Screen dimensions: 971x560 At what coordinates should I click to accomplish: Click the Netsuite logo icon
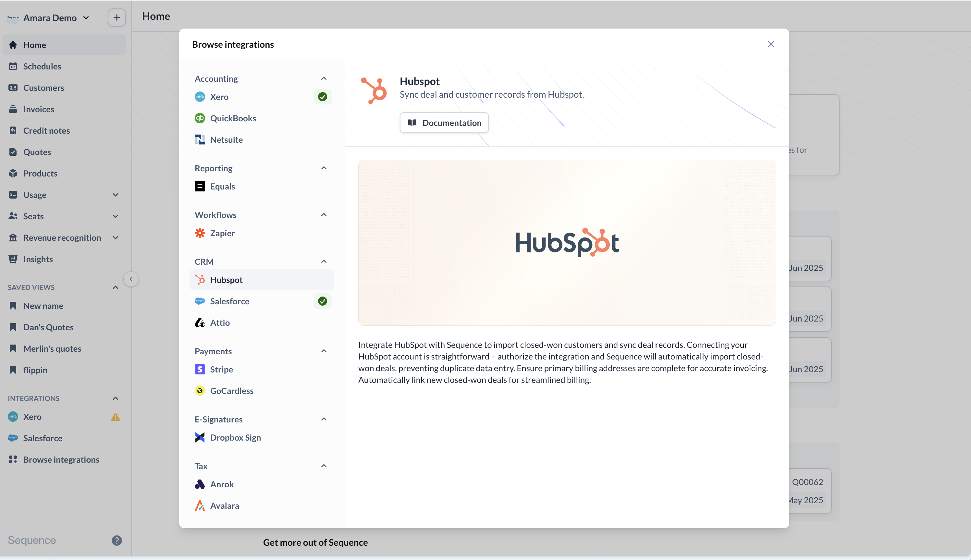(200, 140)
